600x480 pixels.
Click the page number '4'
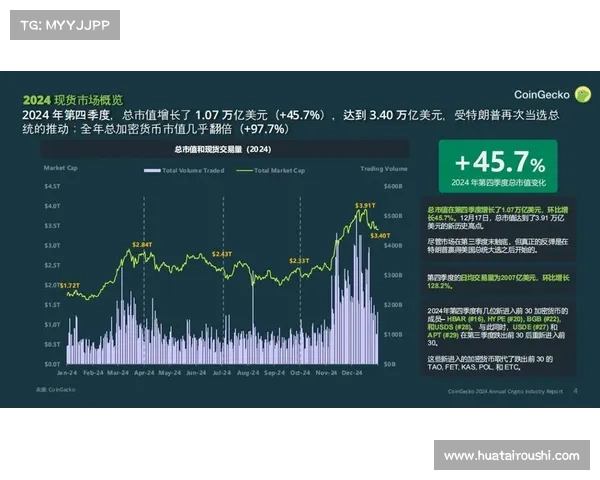point(576,391)
